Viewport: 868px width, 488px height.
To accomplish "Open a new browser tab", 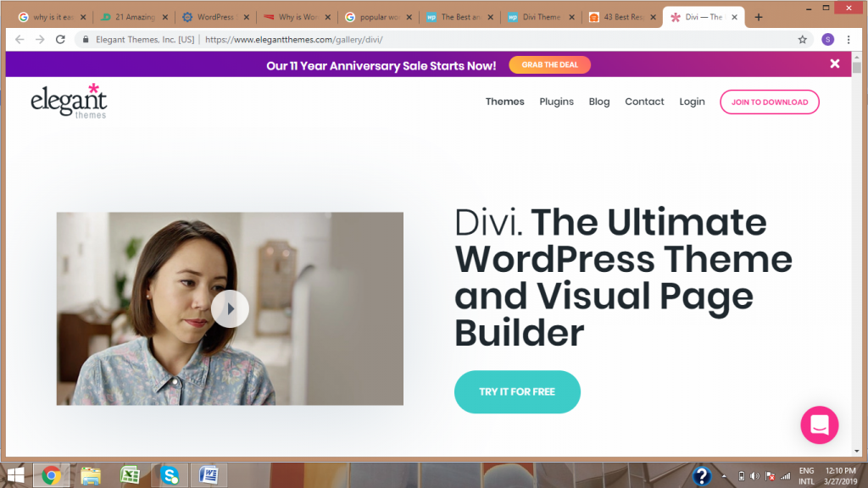I will (x=759, y=17).
